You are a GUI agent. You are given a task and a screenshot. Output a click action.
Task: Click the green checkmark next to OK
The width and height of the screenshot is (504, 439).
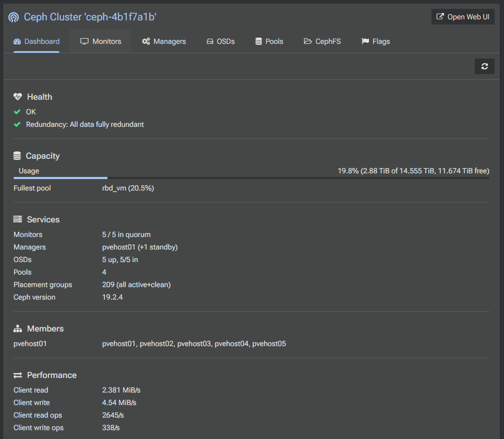pos(17,112)
